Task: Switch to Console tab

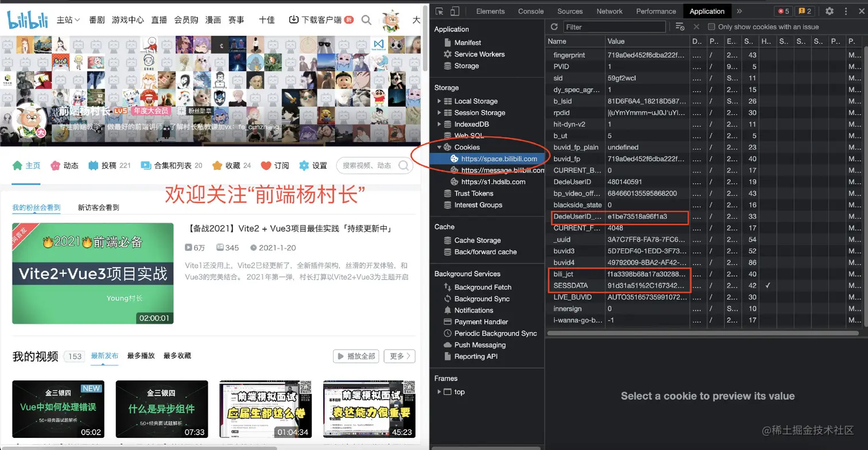Action: pyautogui.click(x=531, y=11)
